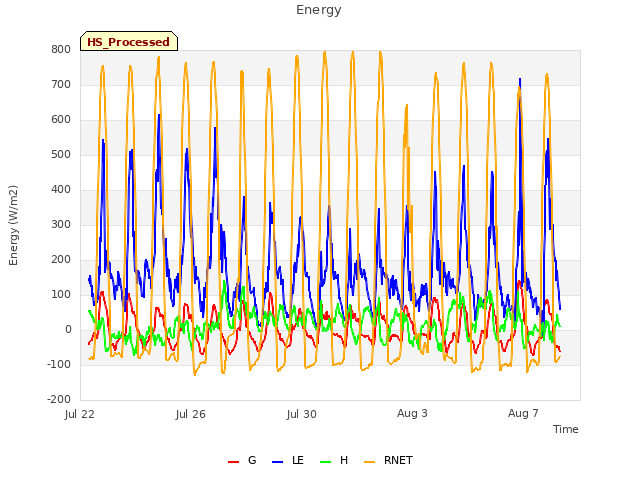This screenshot has height=480, width=640.
Task: Click the 100 y-axis tick label
Action: 61,294
